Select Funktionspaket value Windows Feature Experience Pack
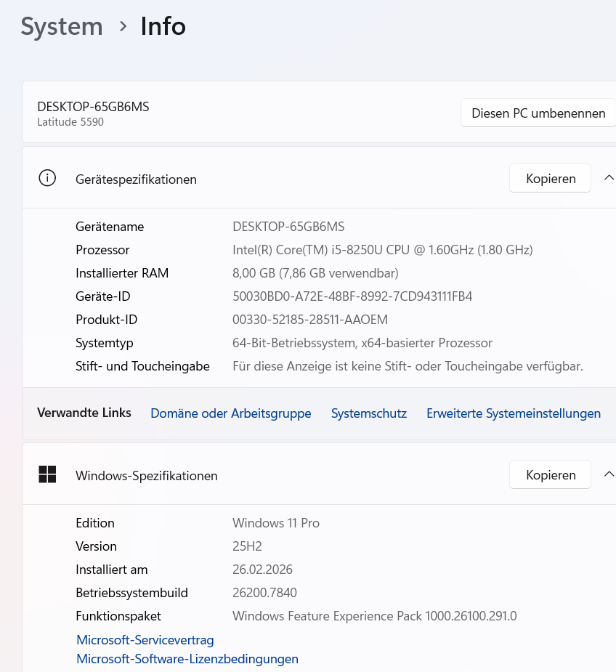 [375, 616]
